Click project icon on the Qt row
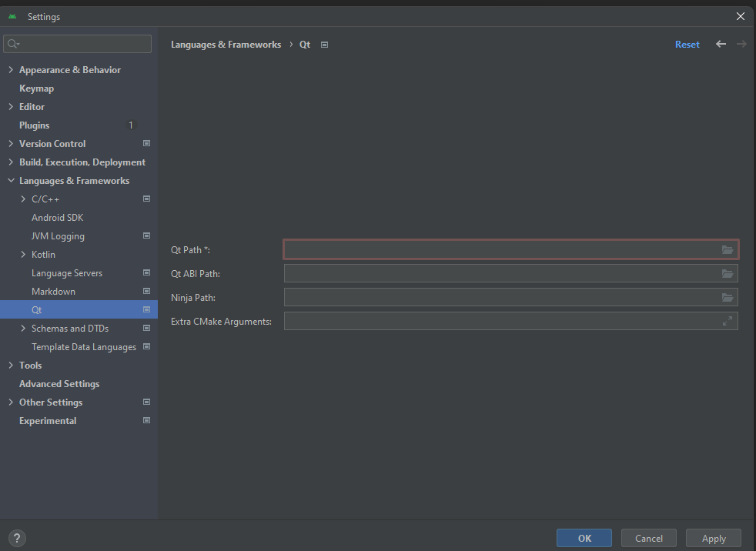The image size is (756, 551). coord(146,309)
